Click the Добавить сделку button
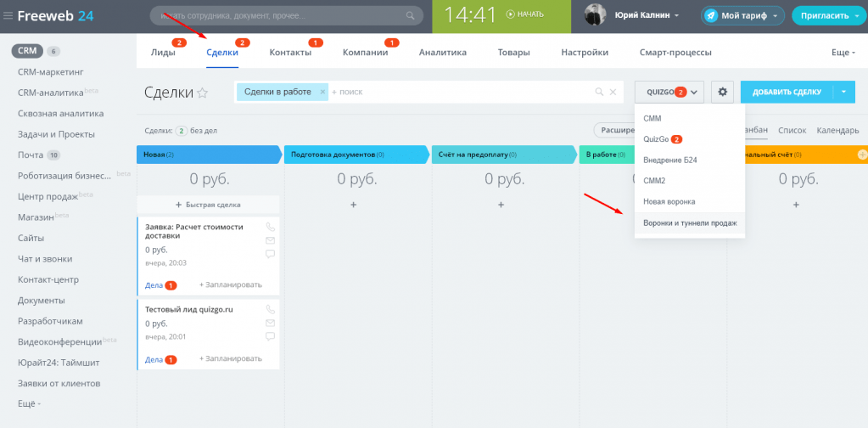868x428 pixels. coord(787,92)
